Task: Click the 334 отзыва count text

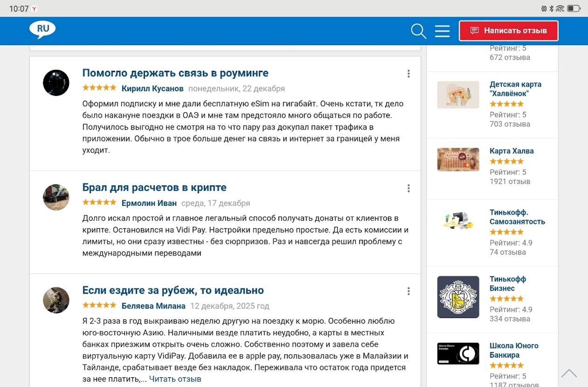Action: point(510,319)
